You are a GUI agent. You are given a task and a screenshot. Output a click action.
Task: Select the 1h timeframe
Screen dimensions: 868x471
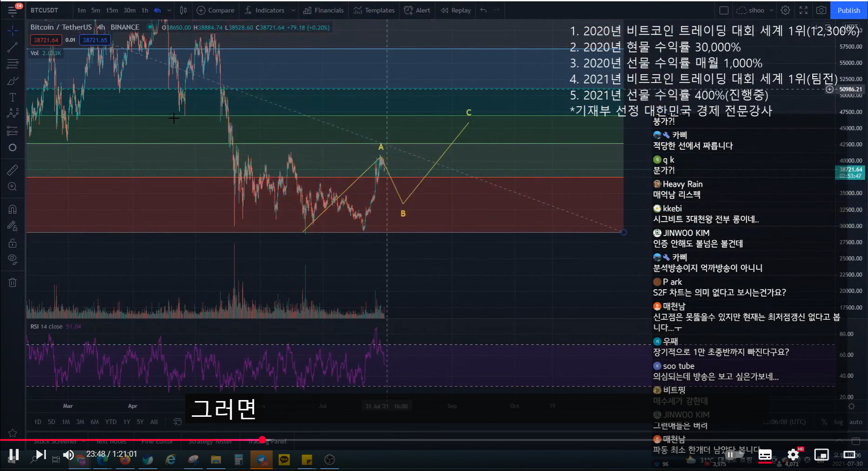tap(145, 10)
